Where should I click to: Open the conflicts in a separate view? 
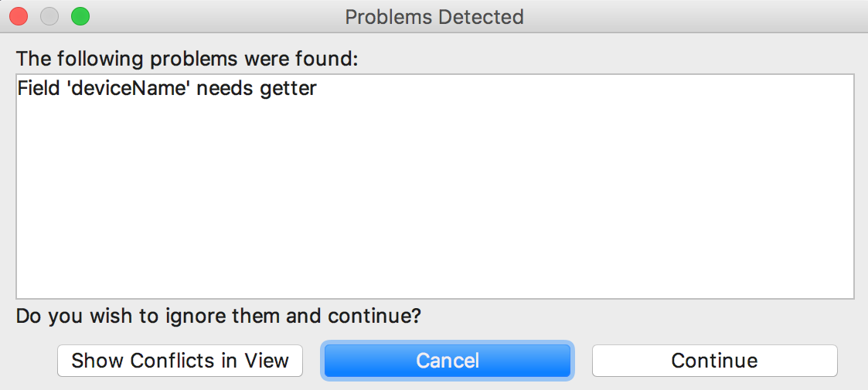click(x=179, y=361)
